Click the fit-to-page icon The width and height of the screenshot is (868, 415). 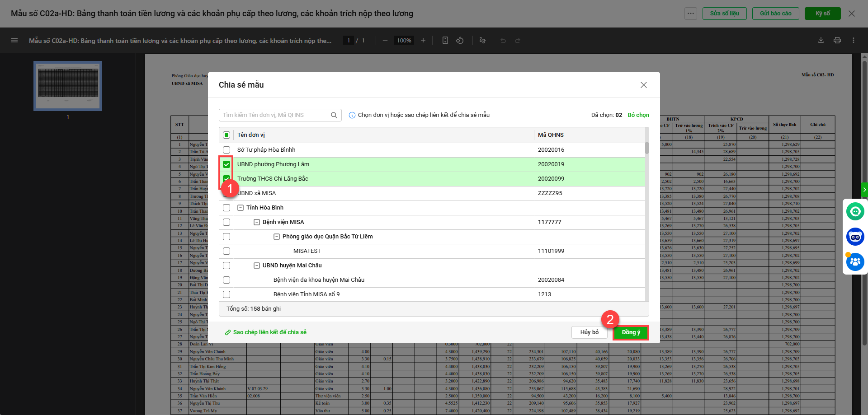point(445,40)
